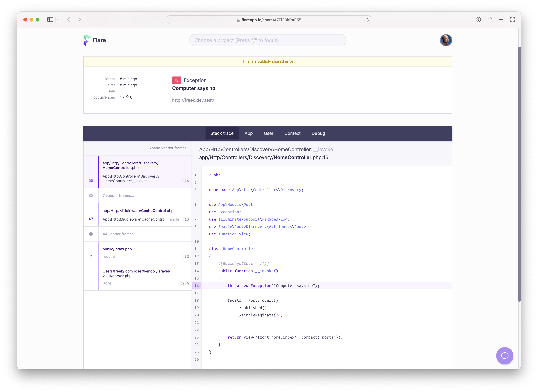Switch to the Debug tab
The image size is (538, 392).
point(318,133)
